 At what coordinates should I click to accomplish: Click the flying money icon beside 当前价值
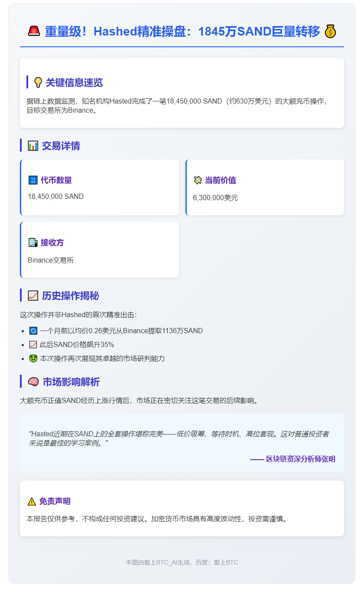point(198,180)
